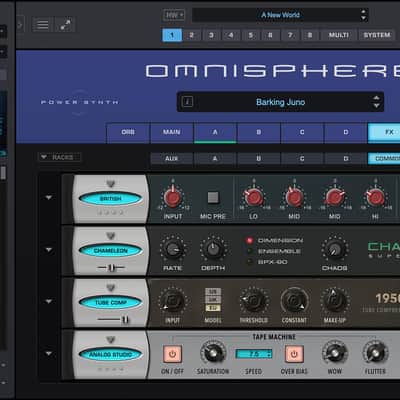Open layer B tab in blue header
Viewport: 400px width, 400px height.
259,132
